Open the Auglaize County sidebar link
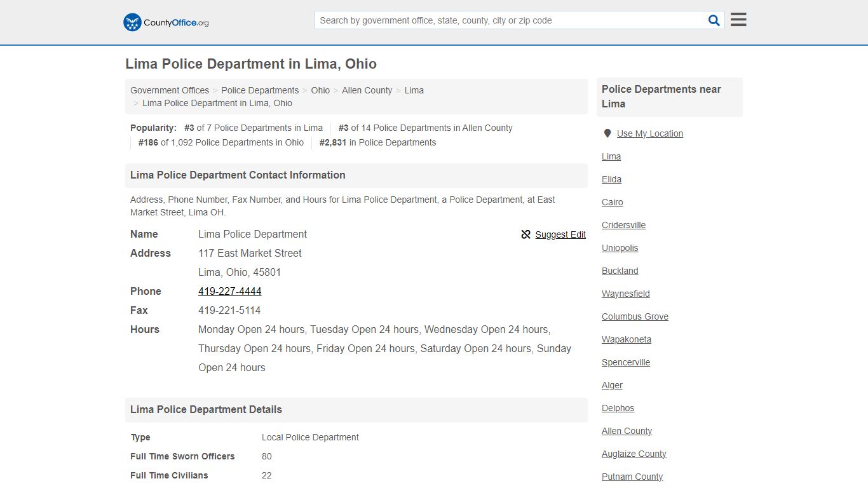 (634, 454)
